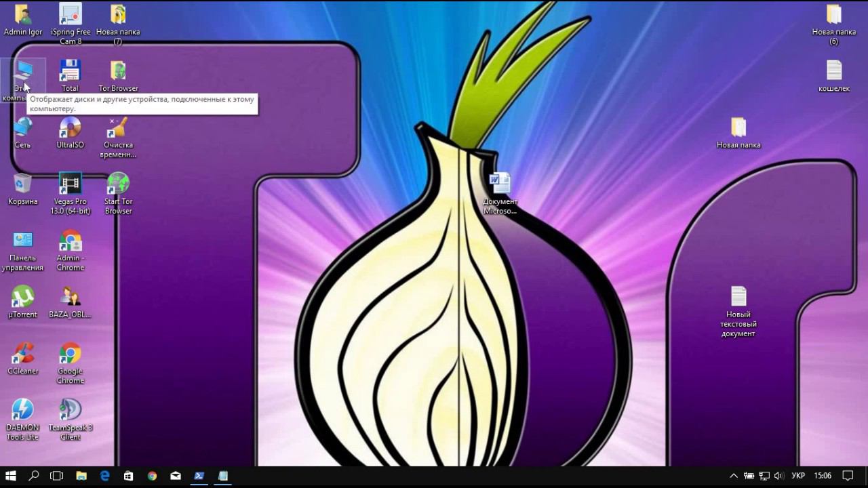Click the battery power tray icon

tap(749, 476)
